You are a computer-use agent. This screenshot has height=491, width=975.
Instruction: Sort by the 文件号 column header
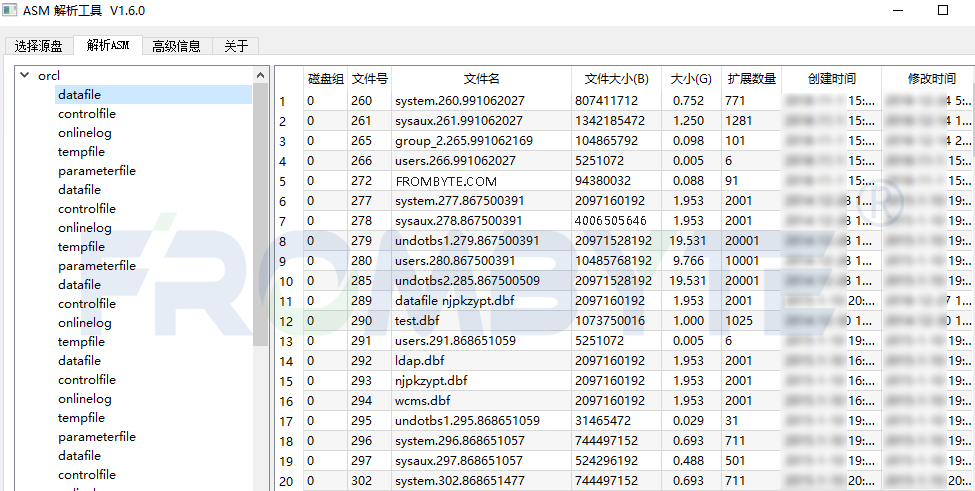[x=370, y=79]
